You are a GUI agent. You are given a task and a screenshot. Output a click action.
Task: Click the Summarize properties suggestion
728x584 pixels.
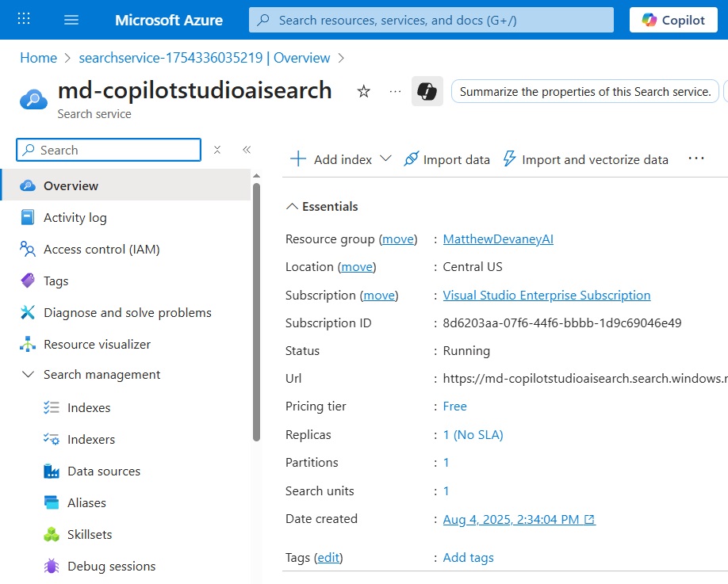[585, 92]
